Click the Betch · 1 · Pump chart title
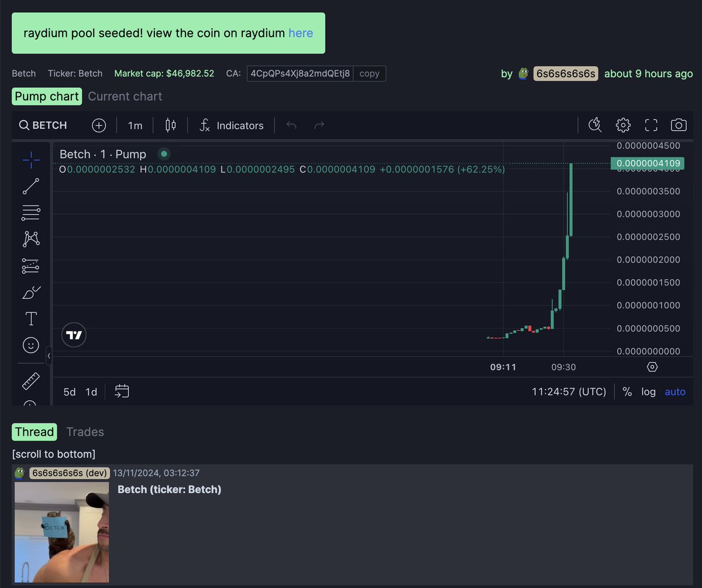This screenshot has height=588, width=702. pos(103,154)
